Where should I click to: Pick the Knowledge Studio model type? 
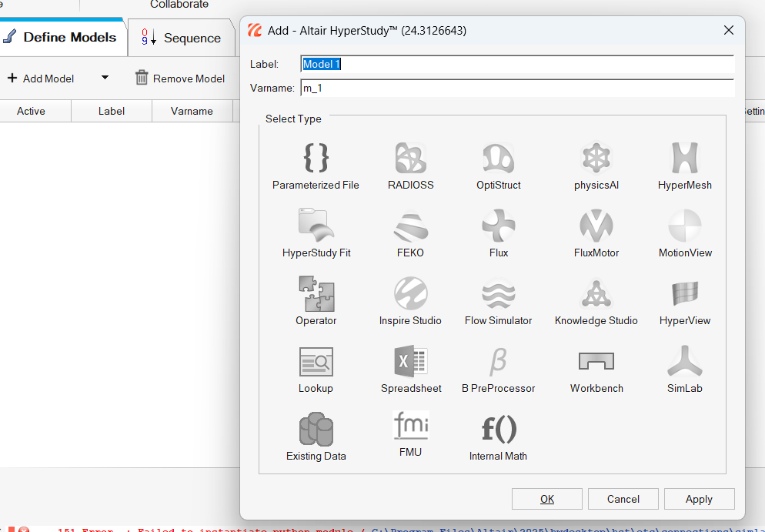coord(596,301)
